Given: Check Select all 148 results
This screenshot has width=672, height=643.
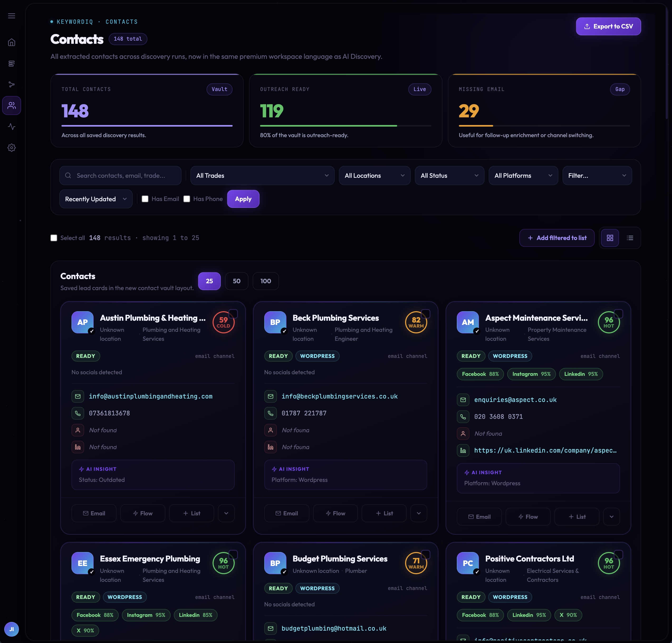Looking at the screenshot, I should (x=54, y=238).
